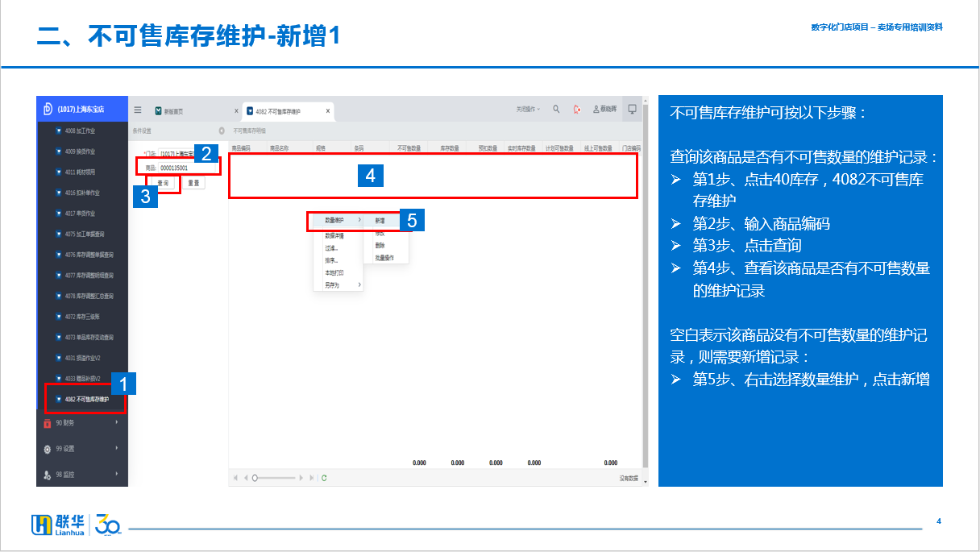Expand the 99 设置 sidebar section

coord(82,448)
